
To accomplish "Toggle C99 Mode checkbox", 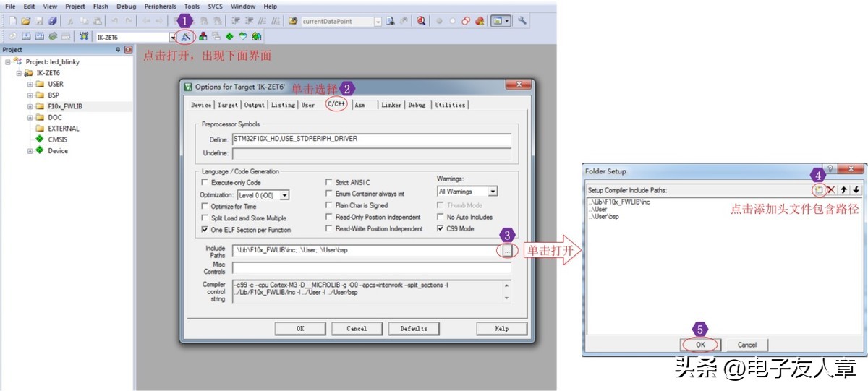I will [441, 228].
